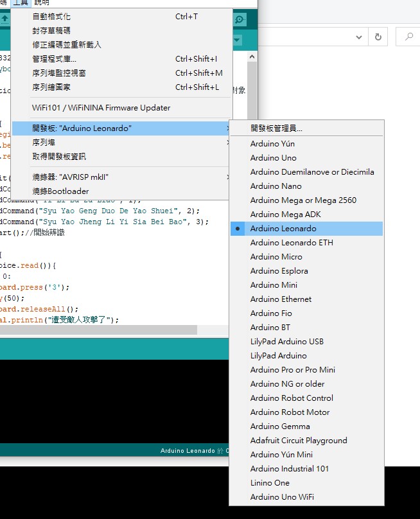Open the 工具 menu
Viewport: 420px width, 519px height.
[x=21, y=3]
